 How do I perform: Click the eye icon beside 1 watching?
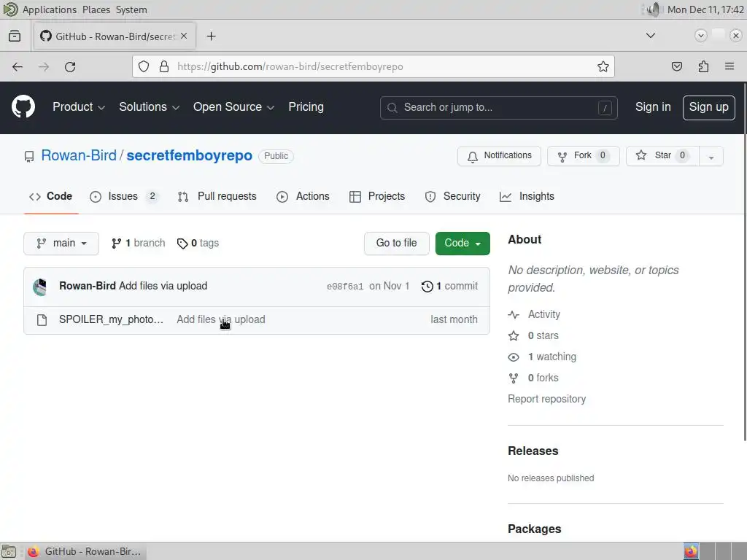514,357
